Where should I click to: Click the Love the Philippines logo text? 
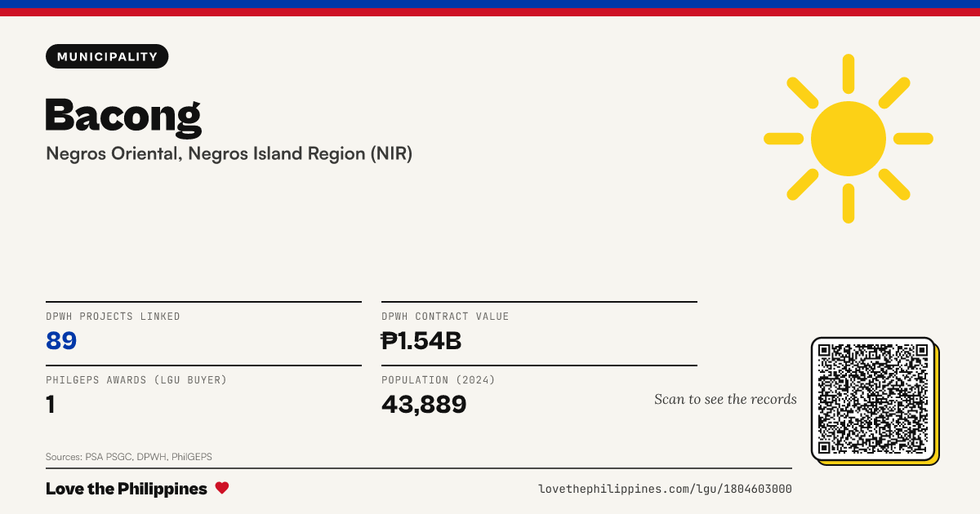coord(127,489)
